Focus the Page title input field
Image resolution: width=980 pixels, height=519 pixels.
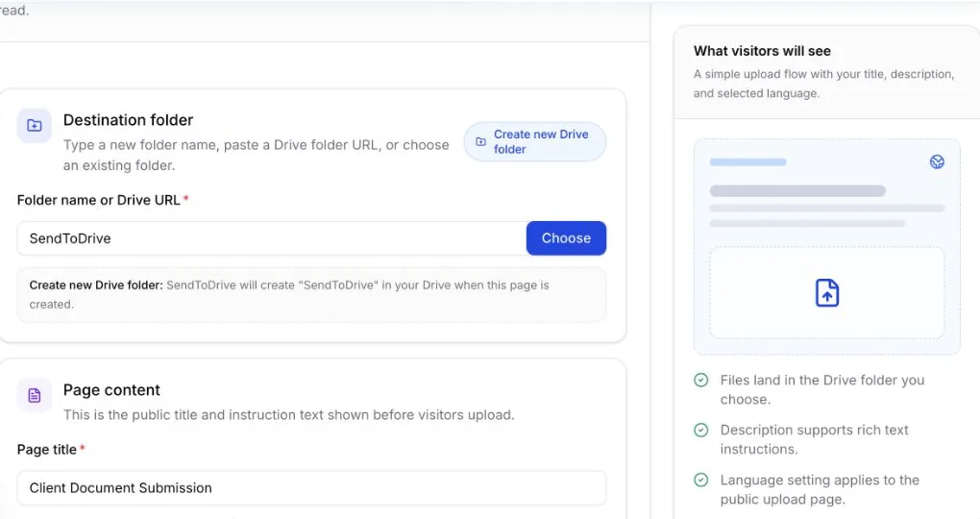[x=311, y=487]
